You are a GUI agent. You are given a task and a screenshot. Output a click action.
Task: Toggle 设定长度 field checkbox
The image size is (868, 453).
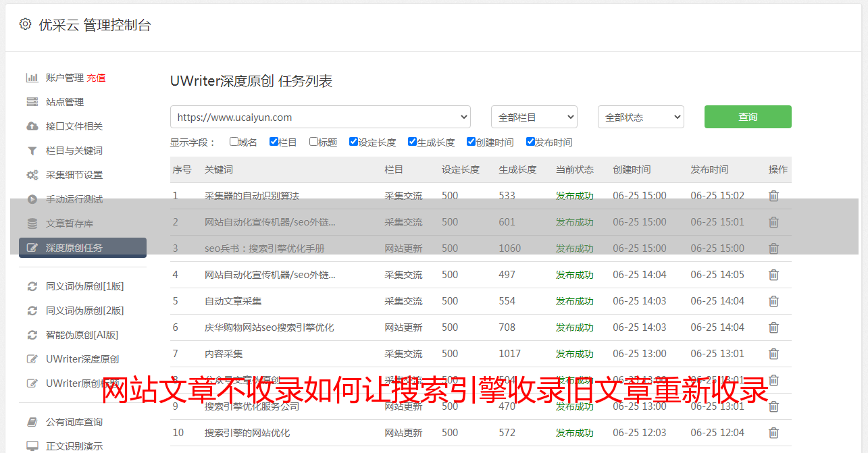353,142
